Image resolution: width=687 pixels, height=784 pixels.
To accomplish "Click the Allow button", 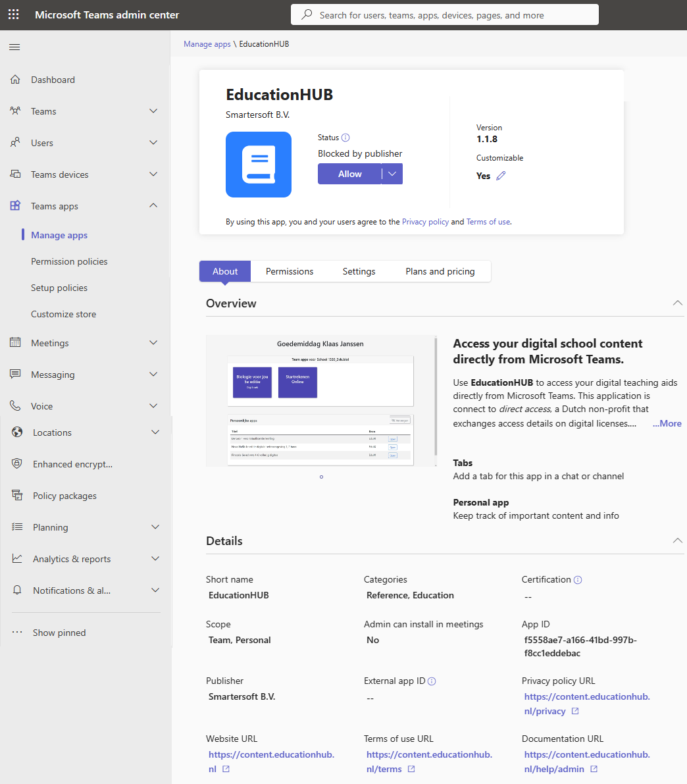I will point(349,174).
